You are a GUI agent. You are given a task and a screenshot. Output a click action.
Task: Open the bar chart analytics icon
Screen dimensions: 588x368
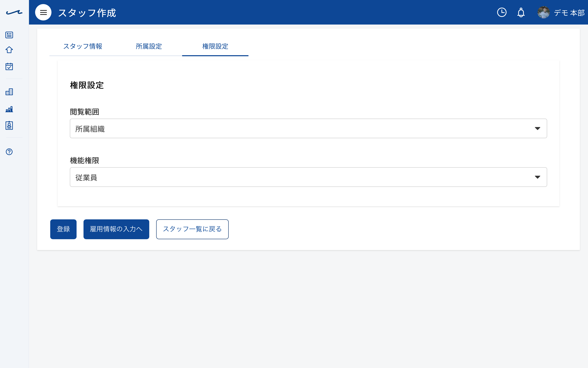click(x=9, y=109)
